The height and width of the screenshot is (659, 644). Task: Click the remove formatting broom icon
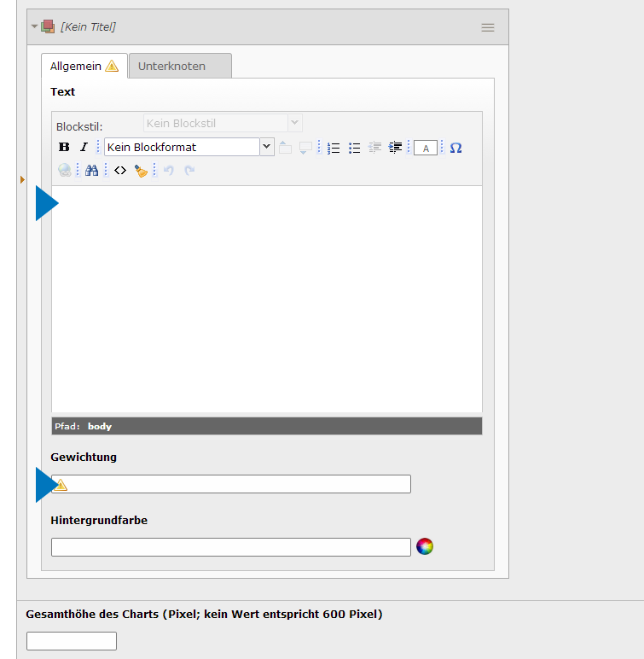141,171
